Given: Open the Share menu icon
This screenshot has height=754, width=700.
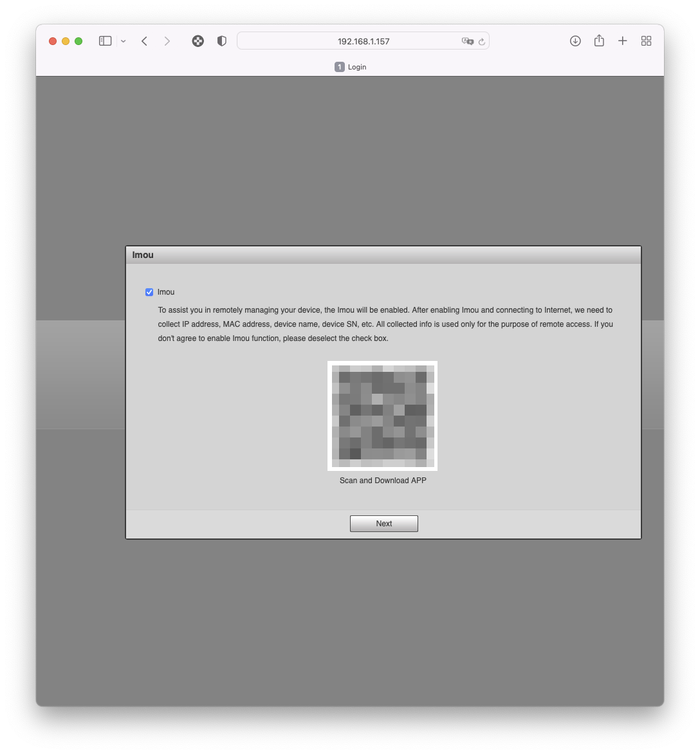Looking at the screenshot, I should click(x=598, y=41).
